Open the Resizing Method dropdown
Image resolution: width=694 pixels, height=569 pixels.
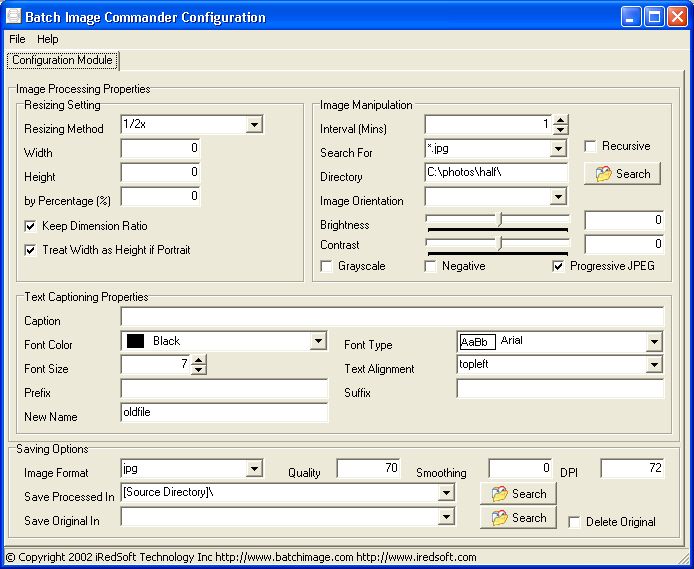[254, 125]
